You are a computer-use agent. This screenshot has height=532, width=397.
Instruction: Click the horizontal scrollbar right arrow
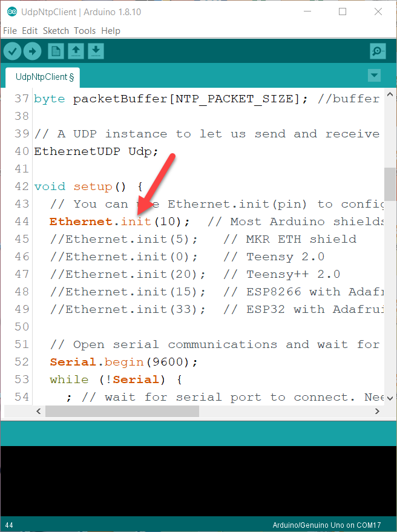tap(377, 411)
